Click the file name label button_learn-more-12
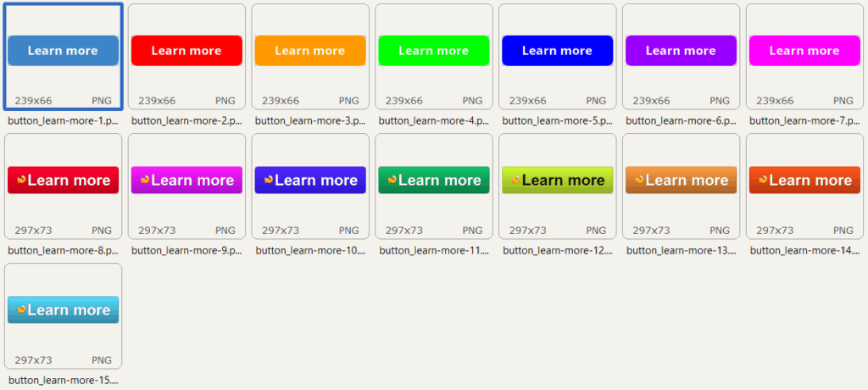 coord(557,250)
